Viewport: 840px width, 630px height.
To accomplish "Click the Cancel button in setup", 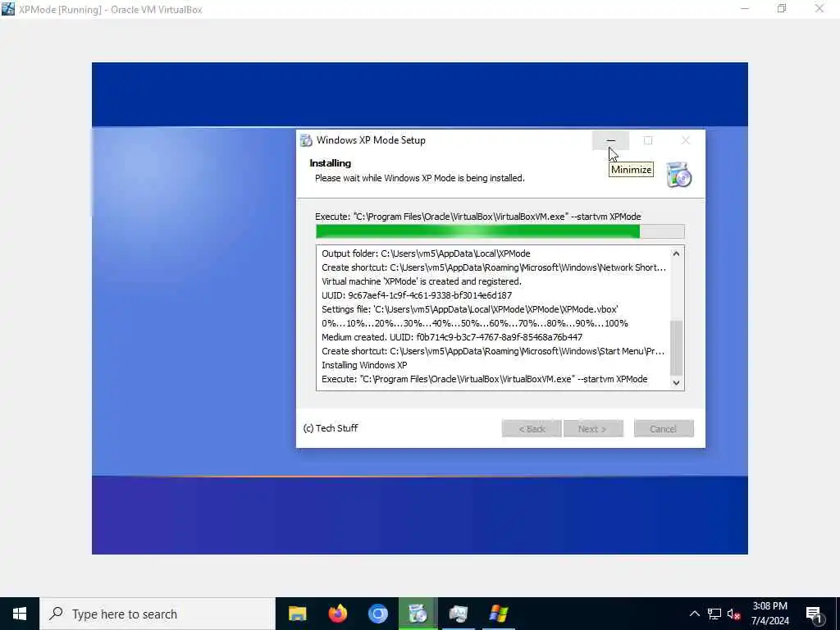I will coord(663,428).
